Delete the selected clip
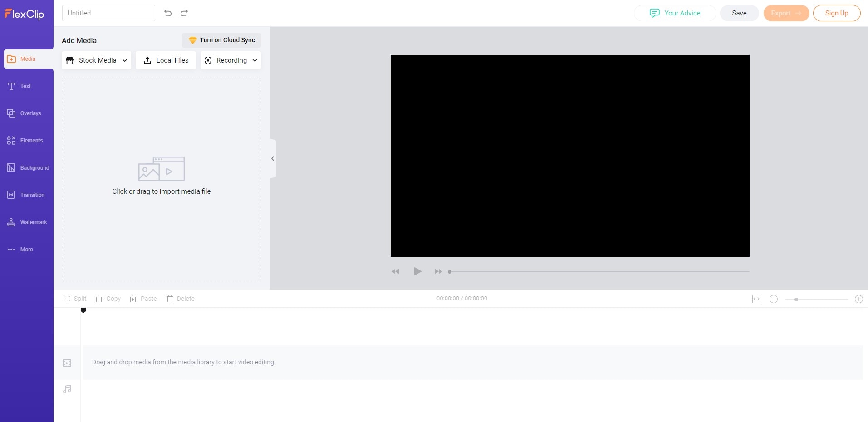 point(181,299)
